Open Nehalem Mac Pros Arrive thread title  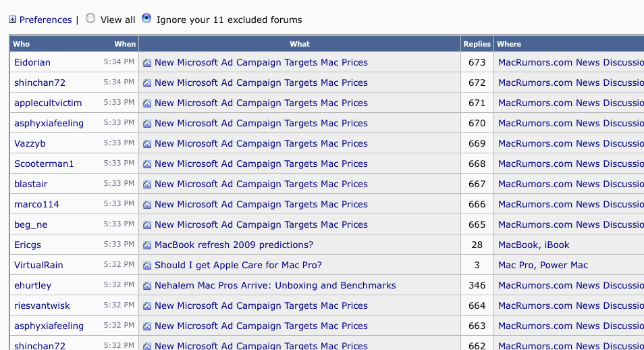(275, 285)
